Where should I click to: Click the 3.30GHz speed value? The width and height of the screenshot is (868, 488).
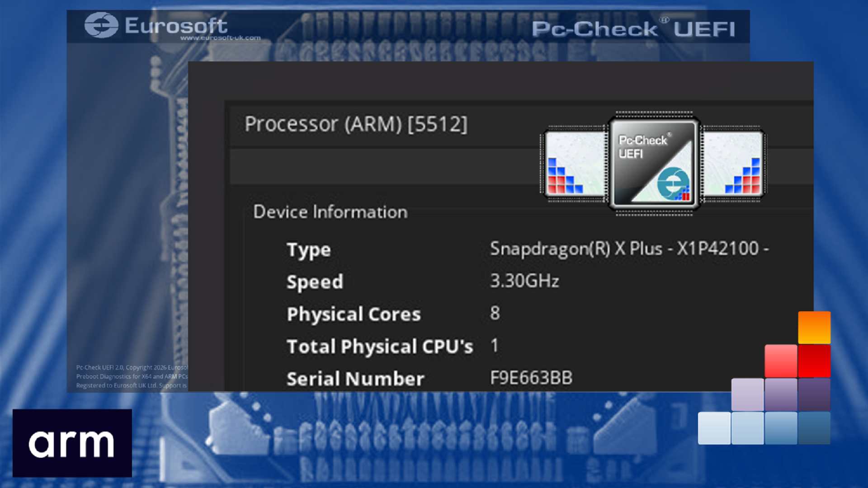click(525, 281)
